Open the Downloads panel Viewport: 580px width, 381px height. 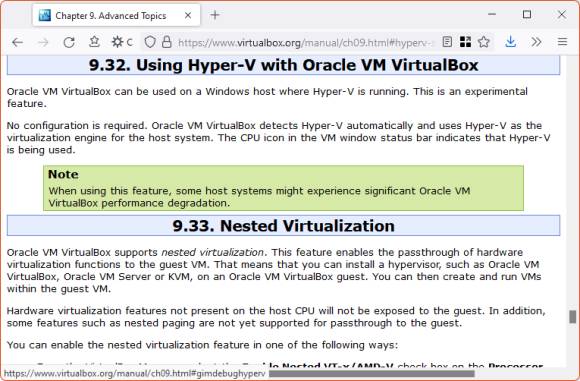[x=510, y=42]
